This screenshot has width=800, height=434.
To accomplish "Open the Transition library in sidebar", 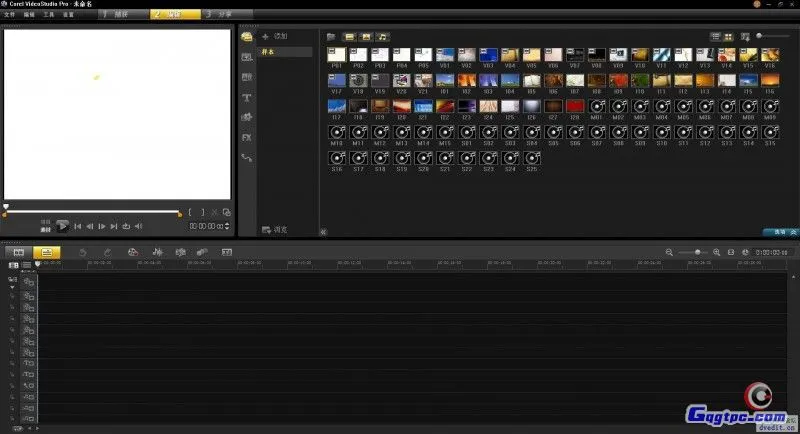I will pyautogui.click(x=246, y=77).
